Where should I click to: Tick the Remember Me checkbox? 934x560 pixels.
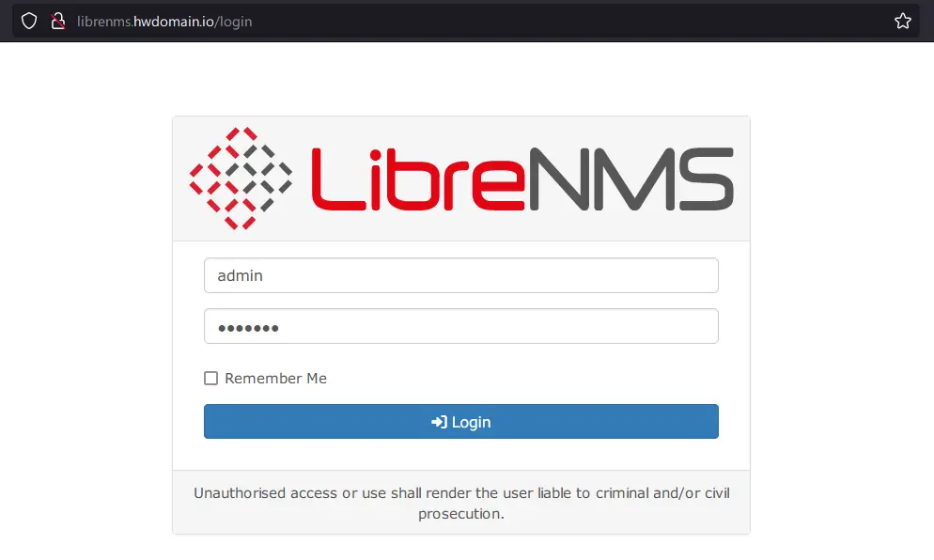[x=210, y=379]
